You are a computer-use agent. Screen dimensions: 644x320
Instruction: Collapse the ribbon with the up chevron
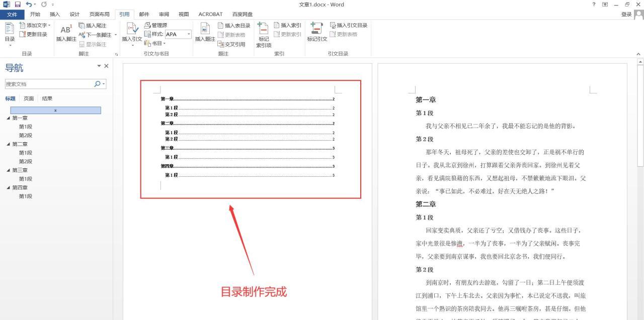(x=638, y=54)
